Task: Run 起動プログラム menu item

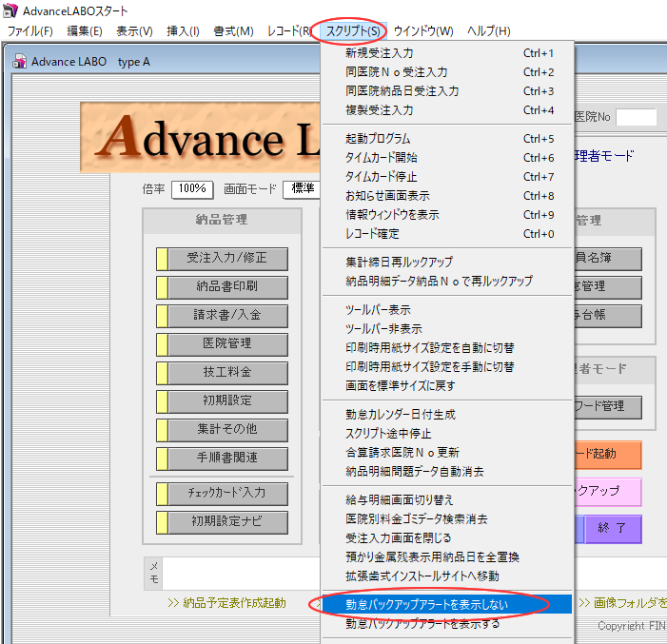Action: pyautogui.click(x=446, y=139)
